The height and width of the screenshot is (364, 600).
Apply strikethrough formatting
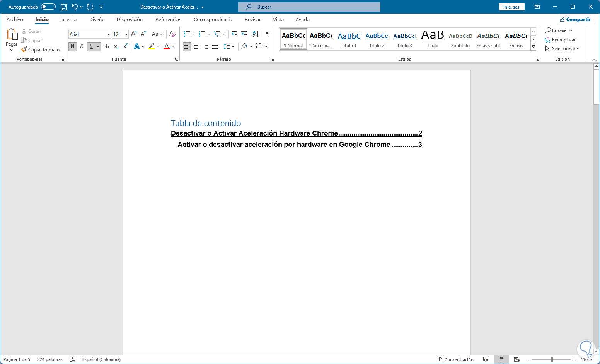coord(106,46)
